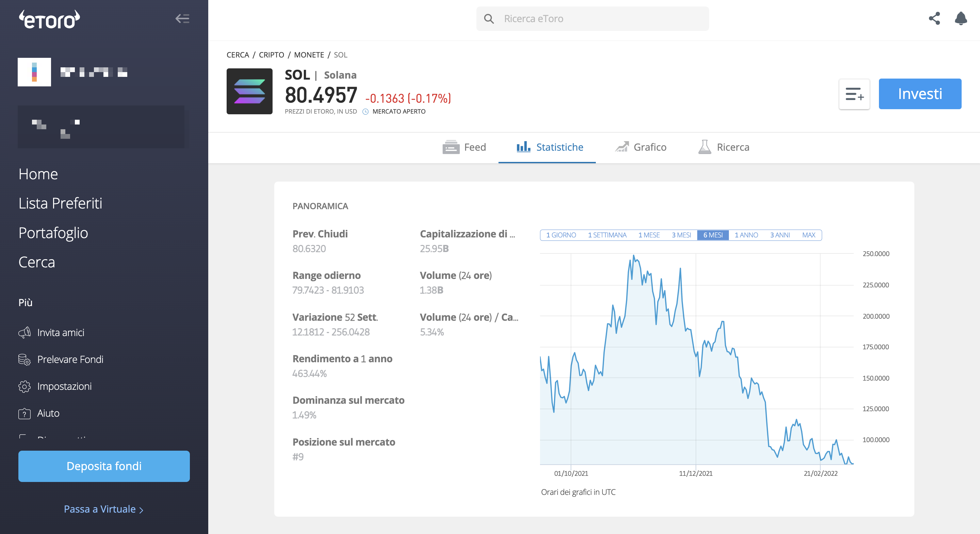This screenshot has height=534, width=980.
Task: Select the 1 ANNO chart range
Action: (x=746, y=235)
